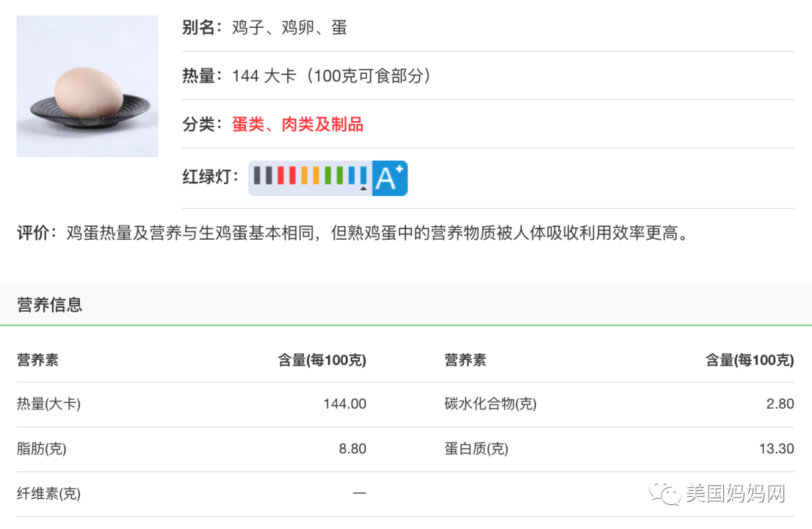Open the egg on plate thumbnail
Screen dimensions: 812x529
click(87, 86)
